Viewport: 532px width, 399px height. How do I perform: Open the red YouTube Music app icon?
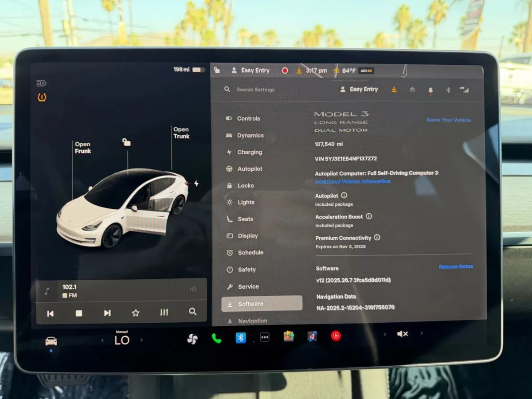tap(336, 336)
